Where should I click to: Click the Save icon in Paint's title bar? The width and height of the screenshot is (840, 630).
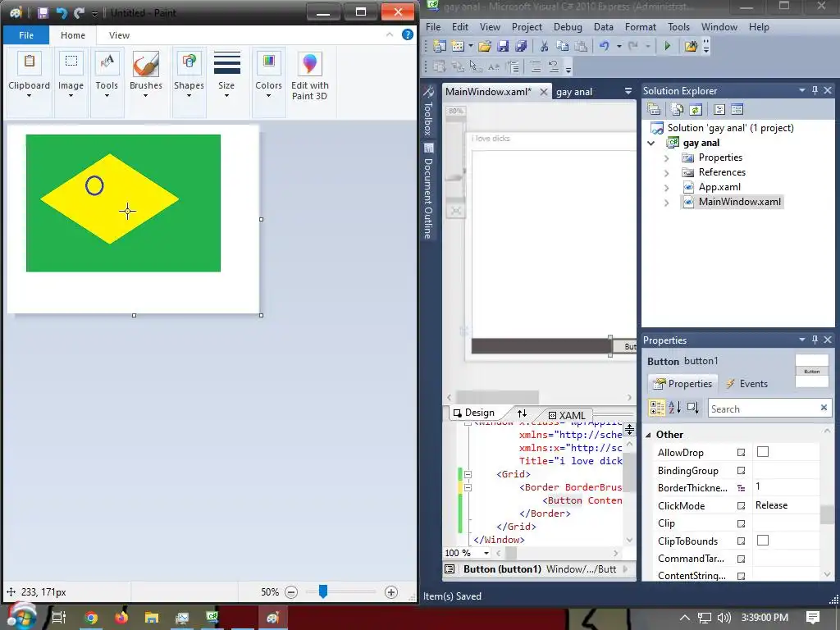(x=43, y=12)
